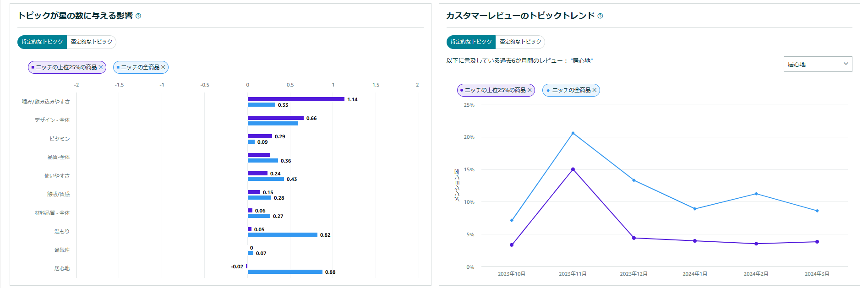Screen dimensions: 868x288
Task: Click purple bar for 噛み/飲み込みやすさ (1.14)
Action: pos(296,99)
